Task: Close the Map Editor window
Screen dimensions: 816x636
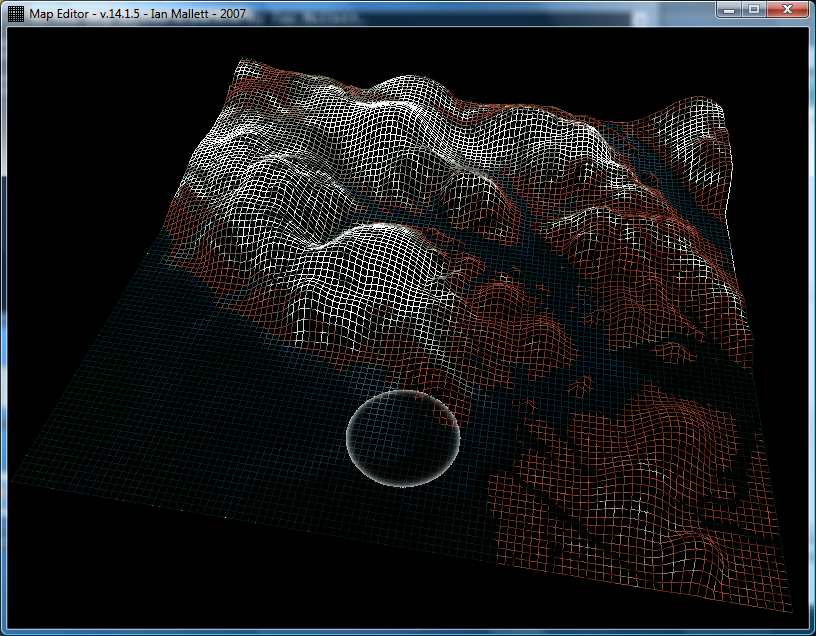Action: (x=788, y=9)
